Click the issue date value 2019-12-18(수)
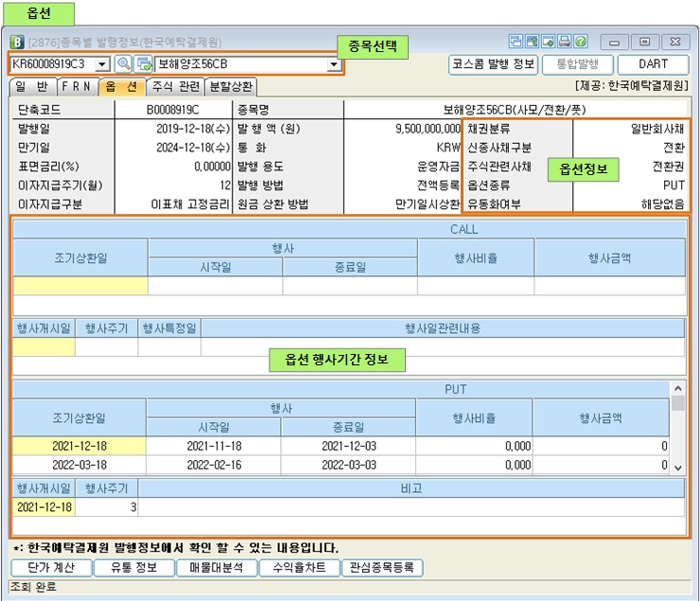Image resolution: width=700 pixels, height=601 pixels. 193,129
